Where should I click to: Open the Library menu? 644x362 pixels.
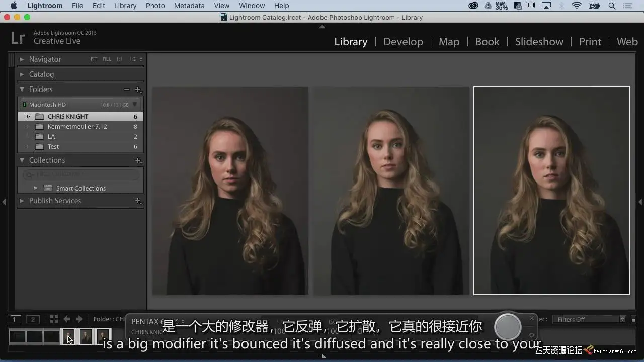point(125,6)
